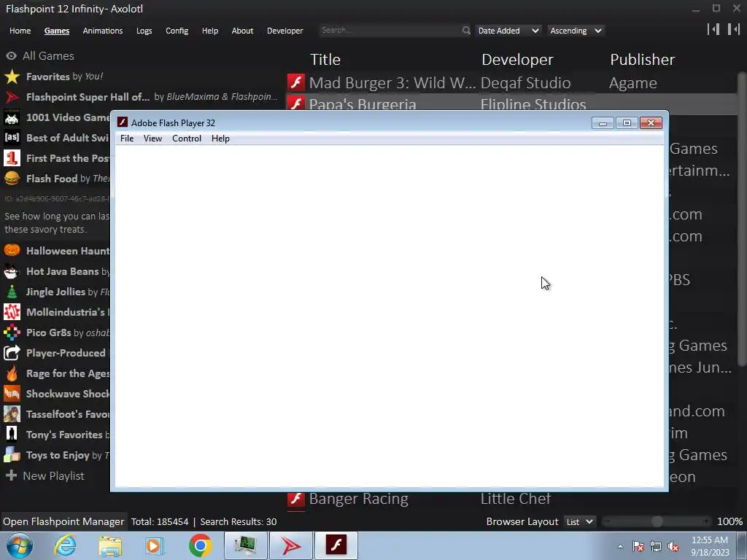
Task: Open the Config tab
Action: tap(177, 31)
